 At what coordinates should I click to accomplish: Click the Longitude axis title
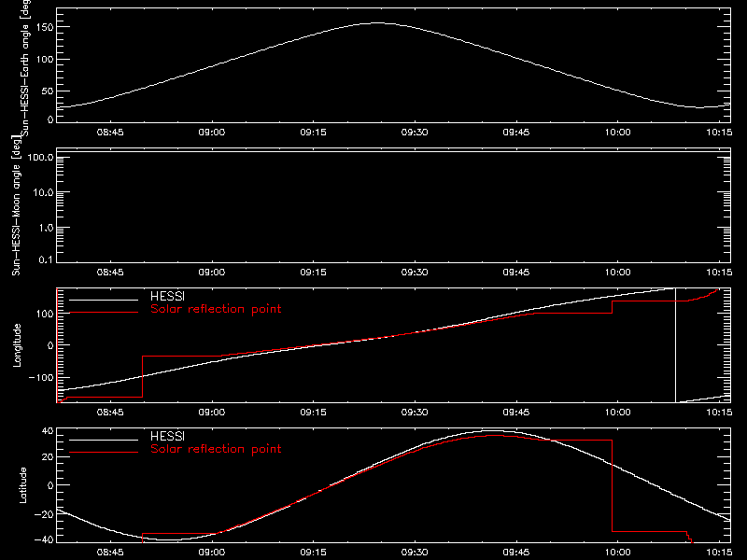point(17,345)
